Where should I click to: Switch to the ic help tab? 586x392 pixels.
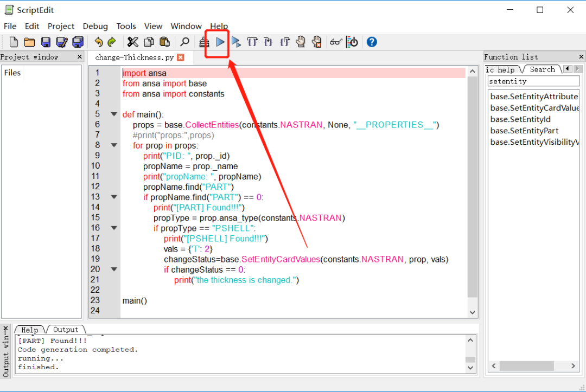click(x=500, y=70)
